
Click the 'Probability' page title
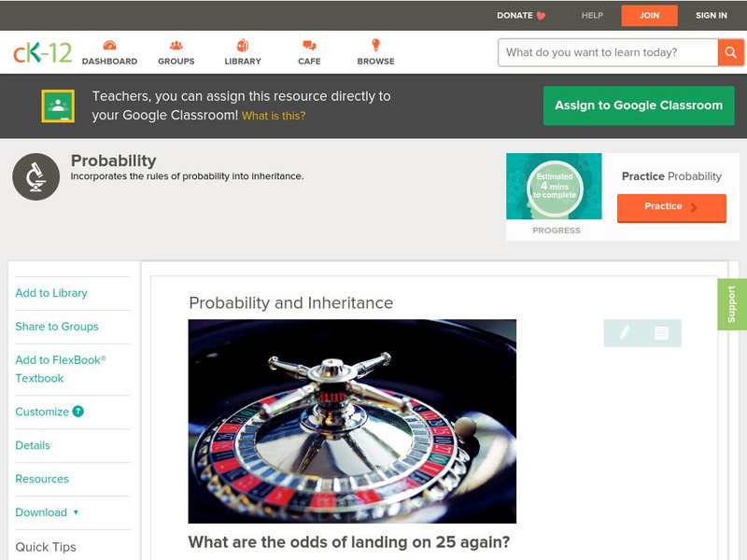[113, 161]
